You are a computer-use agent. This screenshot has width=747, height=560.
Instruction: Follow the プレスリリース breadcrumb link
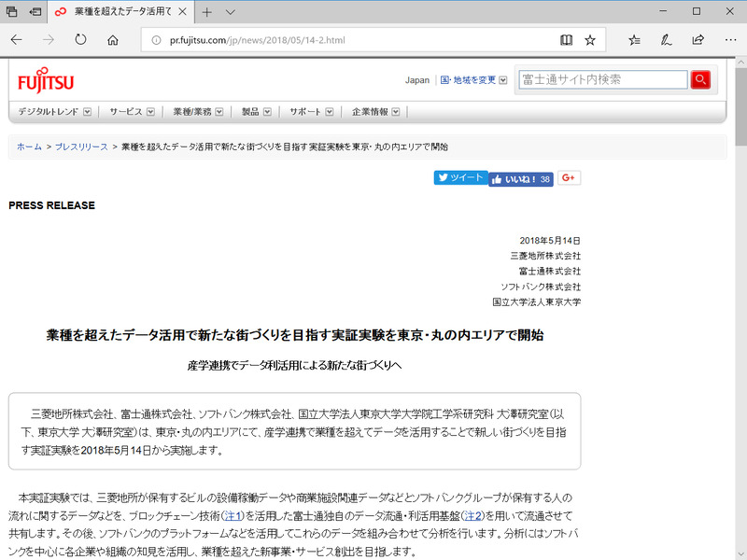click(81, 147)
